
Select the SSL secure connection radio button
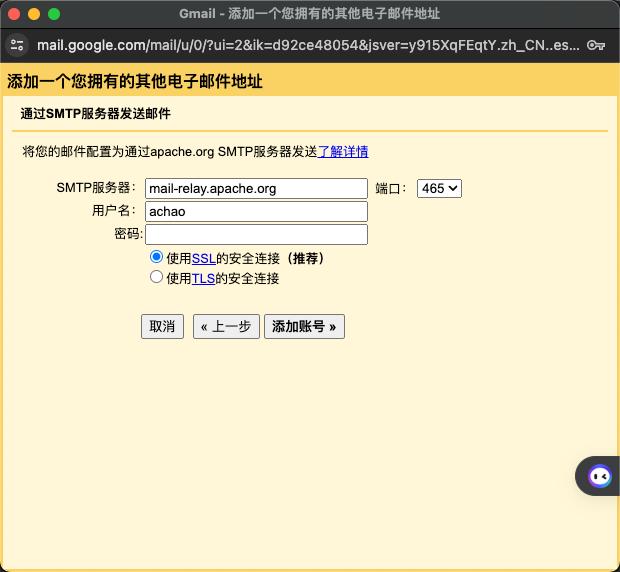pos(156,257)
